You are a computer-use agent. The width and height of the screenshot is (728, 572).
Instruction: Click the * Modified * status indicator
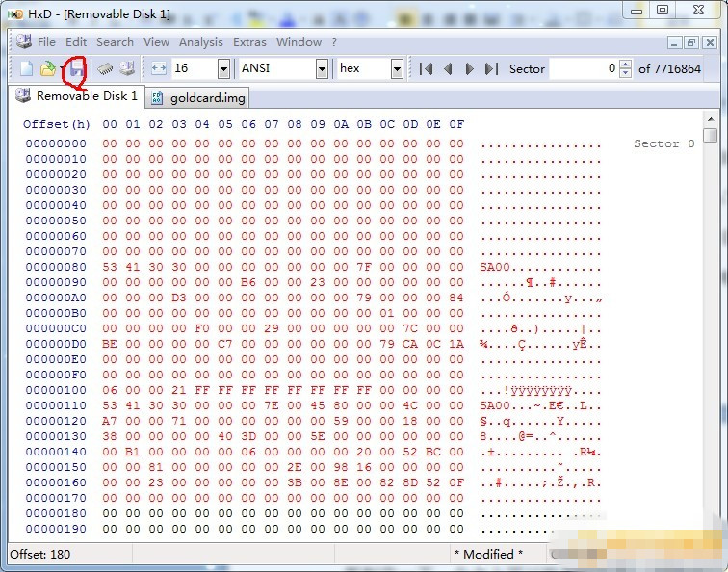488,555
